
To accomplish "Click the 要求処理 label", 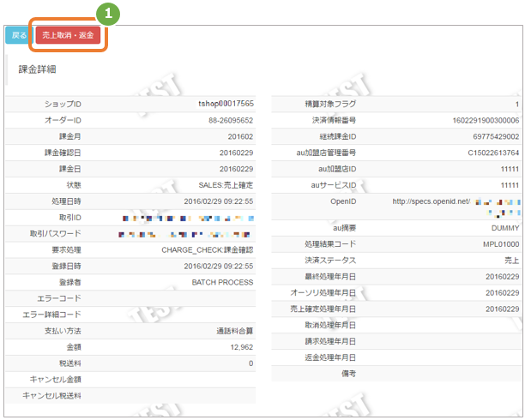I will [x=66, y=250].
